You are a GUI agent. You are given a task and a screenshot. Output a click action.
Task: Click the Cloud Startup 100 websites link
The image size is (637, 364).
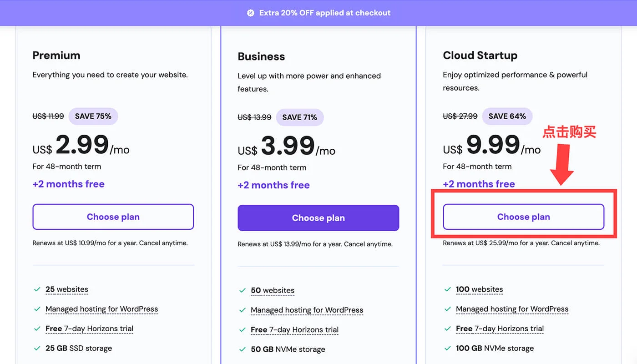[479, 289]
